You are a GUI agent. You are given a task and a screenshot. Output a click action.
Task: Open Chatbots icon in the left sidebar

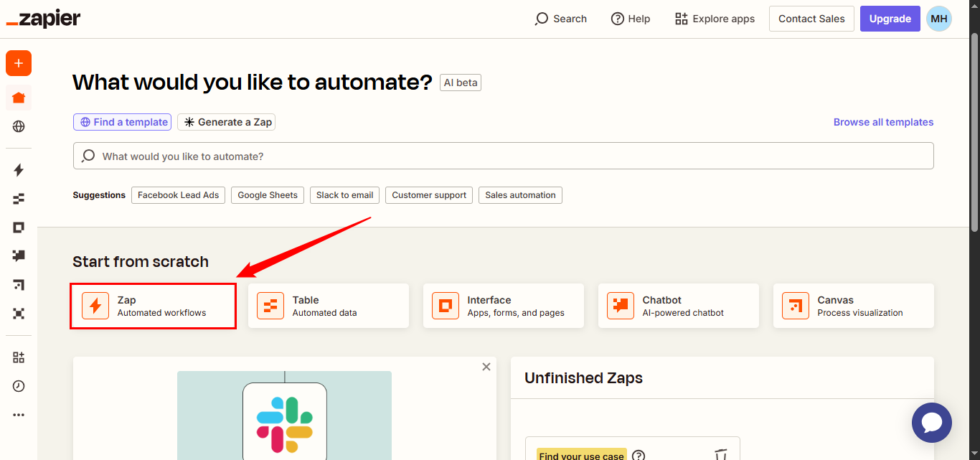click(x=19, y=255)
